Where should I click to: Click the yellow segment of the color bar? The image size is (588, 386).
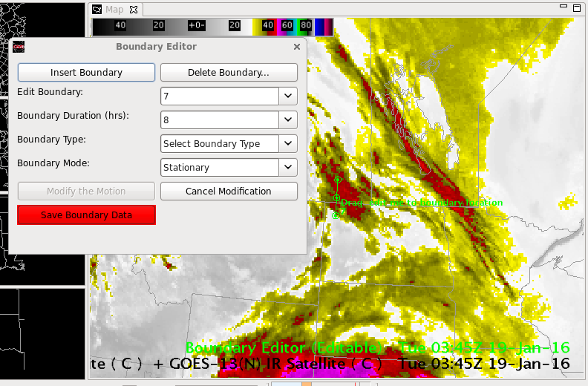tap(257, 27)
